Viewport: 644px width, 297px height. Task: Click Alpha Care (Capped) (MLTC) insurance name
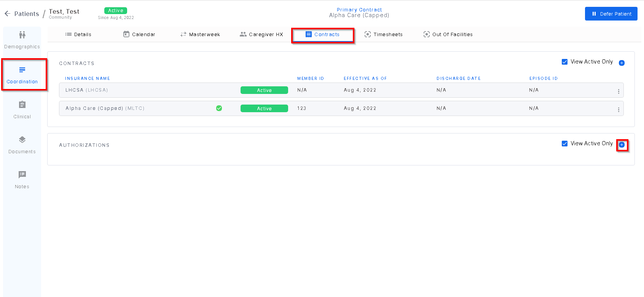(105, 108)
